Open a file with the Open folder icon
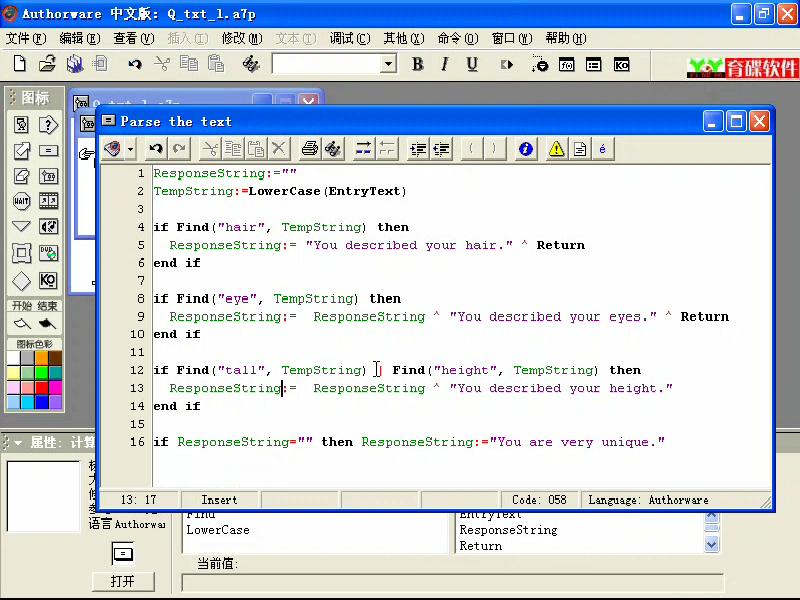This screenshot has width=800, height=600. pyautogui.click(x=47, y=64)
